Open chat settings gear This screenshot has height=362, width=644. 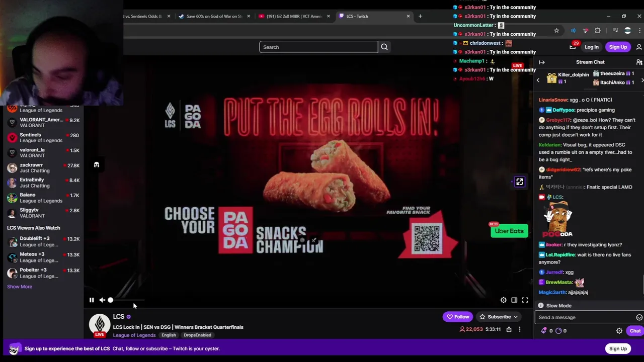point(619,331)
